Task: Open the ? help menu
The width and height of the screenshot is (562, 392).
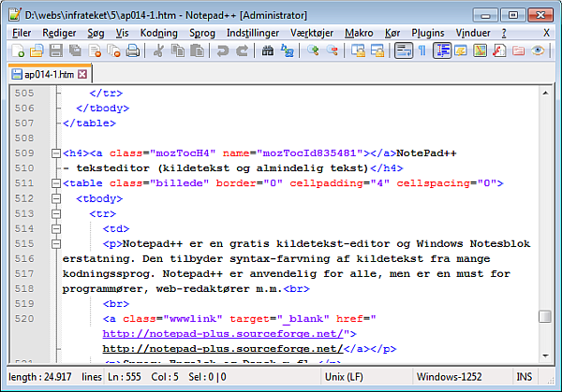Action: (x=504, y=34)
